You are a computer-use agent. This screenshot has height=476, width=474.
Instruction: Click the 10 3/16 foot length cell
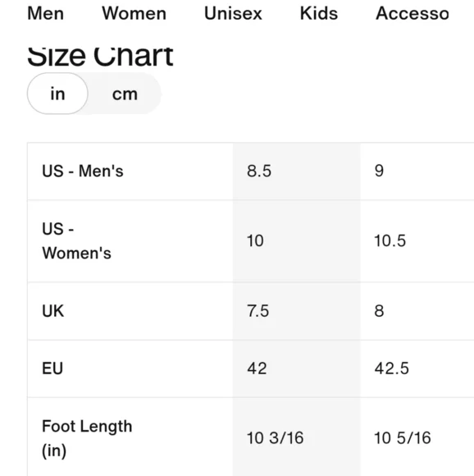(297, 437)
